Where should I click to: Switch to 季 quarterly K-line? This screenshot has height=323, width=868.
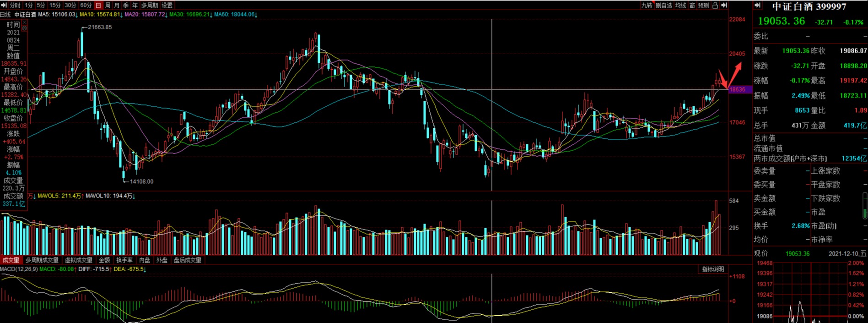126,5
